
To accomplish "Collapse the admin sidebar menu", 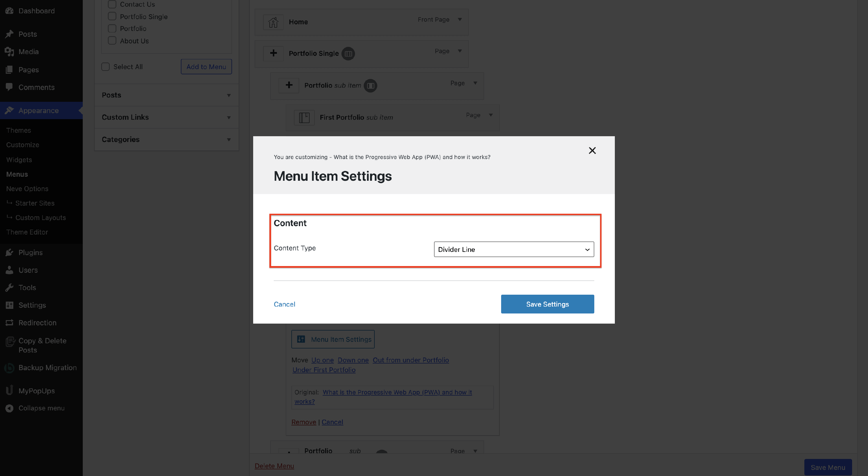I will 41,408.
